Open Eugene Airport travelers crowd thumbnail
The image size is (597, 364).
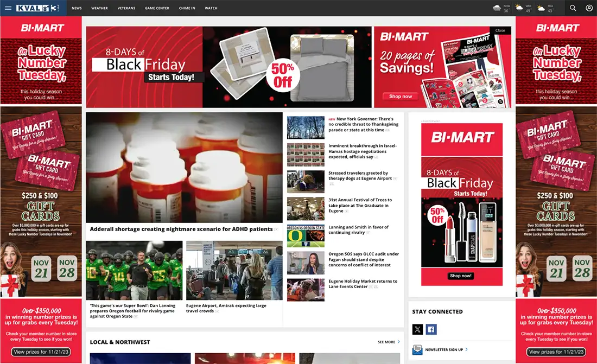(234, 270)
